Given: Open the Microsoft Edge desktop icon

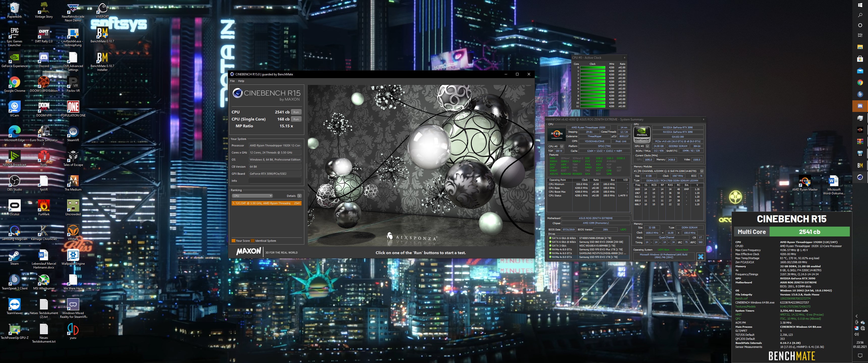Looking at the screenshot, I should tap(14, 134).
